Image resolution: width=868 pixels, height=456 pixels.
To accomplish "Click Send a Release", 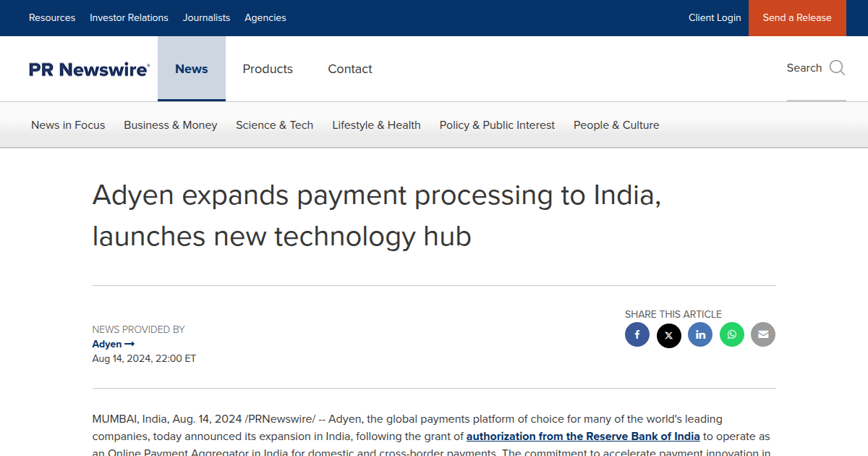I will [797, 17].
